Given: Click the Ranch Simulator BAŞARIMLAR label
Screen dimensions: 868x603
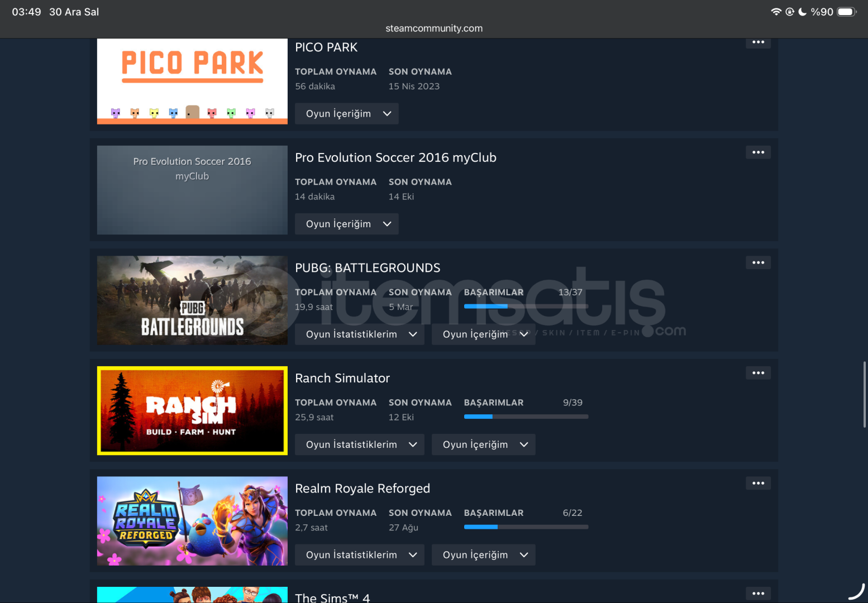Looking at the screenshot, I should point(494,403).
